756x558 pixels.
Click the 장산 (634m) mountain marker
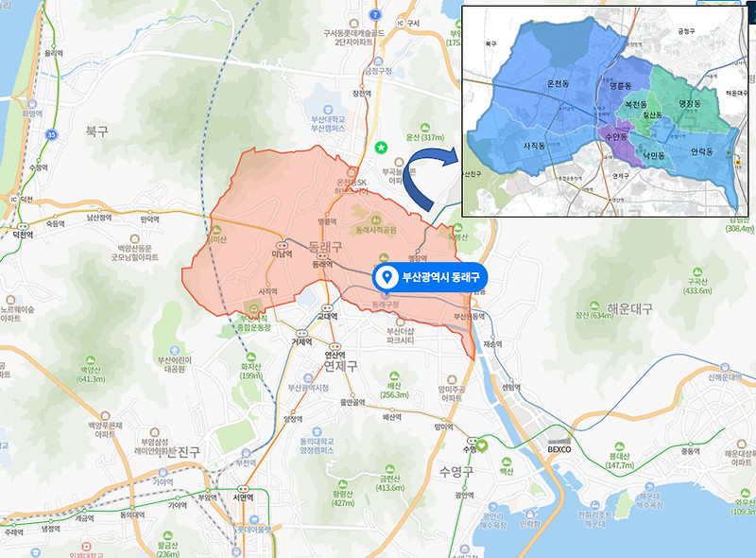point(594,306)
